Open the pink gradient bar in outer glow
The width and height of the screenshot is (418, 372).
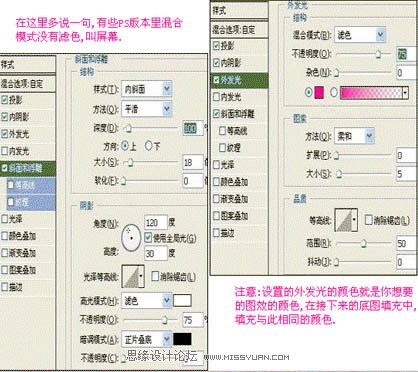371,92
